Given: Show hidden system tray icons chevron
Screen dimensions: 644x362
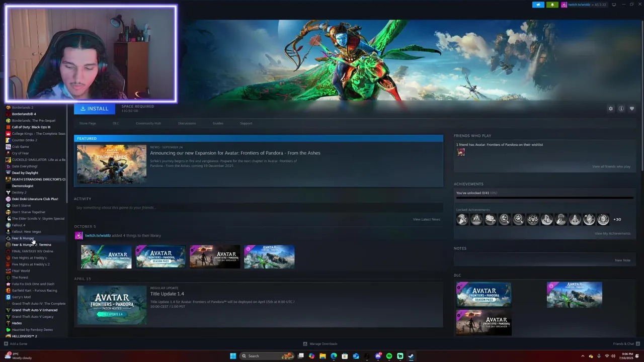Looking at the screenshot, I should click(584, 356).
